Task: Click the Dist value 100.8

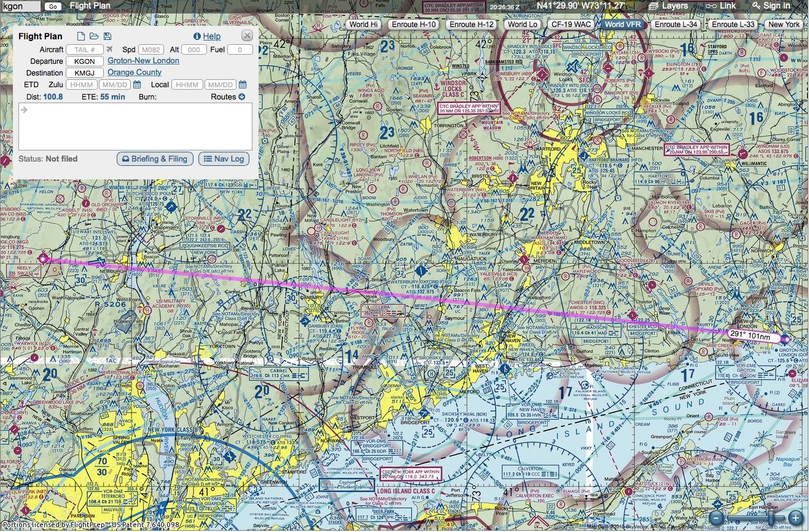Action: (x=53, y=97)
